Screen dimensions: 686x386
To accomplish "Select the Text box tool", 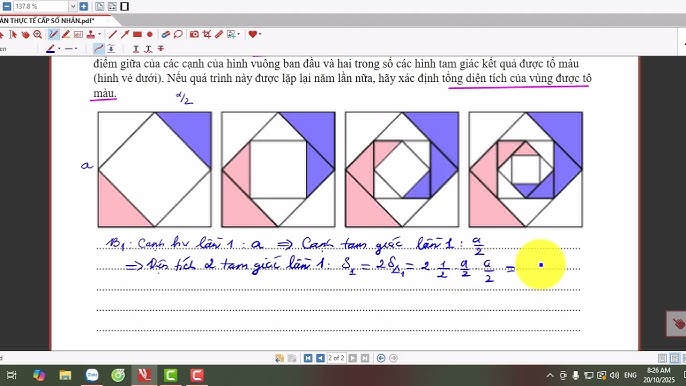I will [x=78, y=35].
